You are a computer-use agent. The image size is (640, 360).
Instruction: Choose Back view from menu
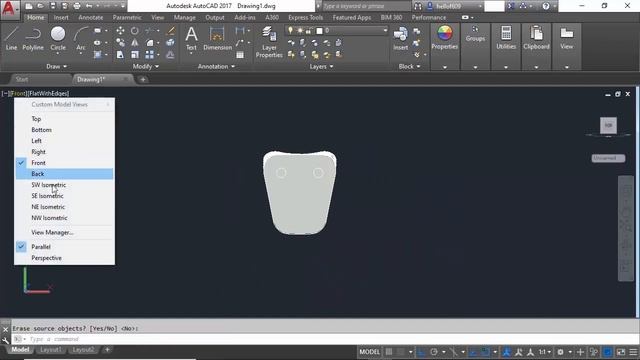click(64, 174)
